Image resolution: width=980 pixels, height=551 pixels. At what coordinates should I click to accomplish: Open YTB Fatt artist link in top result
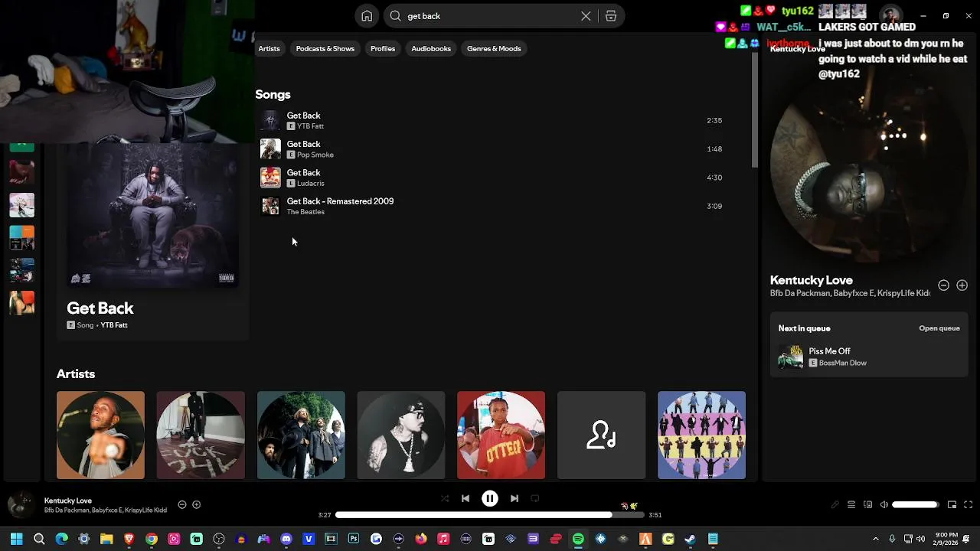[x=113, y=325]
